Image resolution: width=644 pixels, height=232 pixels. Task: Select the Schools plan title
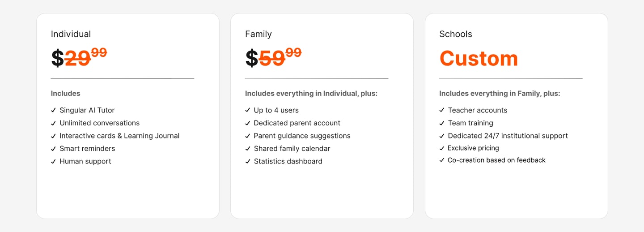click(455, 34)
